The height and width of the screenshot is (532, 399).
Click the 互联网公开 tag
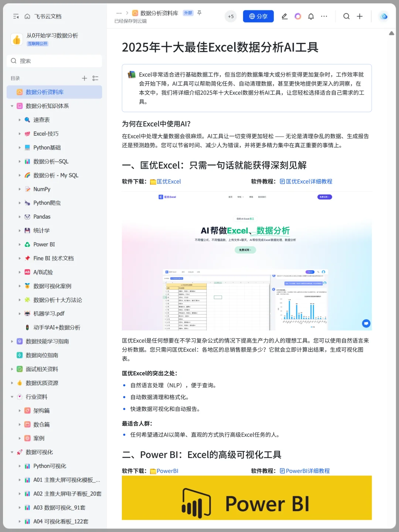[x=38, y=44]
